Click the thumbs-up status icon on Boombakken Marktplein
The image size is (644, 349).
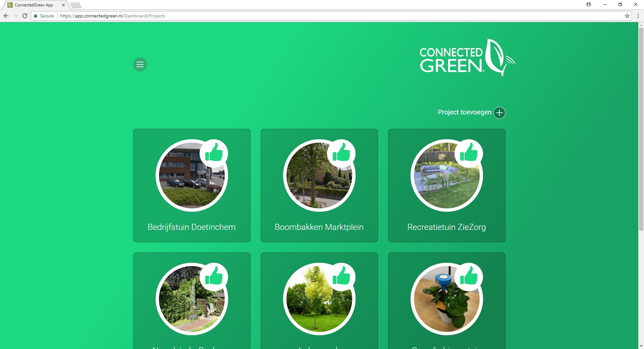342,153
